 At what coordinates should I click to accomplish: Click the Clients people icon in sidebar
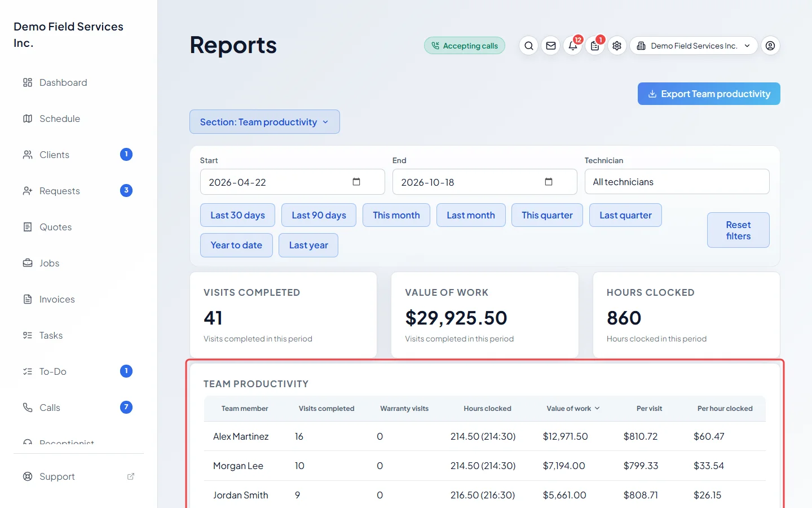point(28,155)
